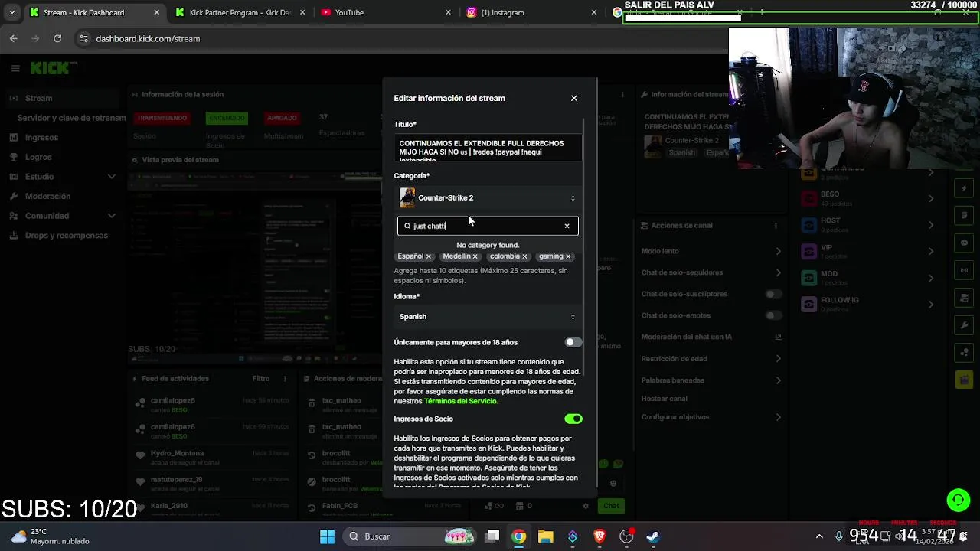Click the Logros trophy icon
This screenshot has height=551, width=980.
pyautogui.click(x=14, y=157)
